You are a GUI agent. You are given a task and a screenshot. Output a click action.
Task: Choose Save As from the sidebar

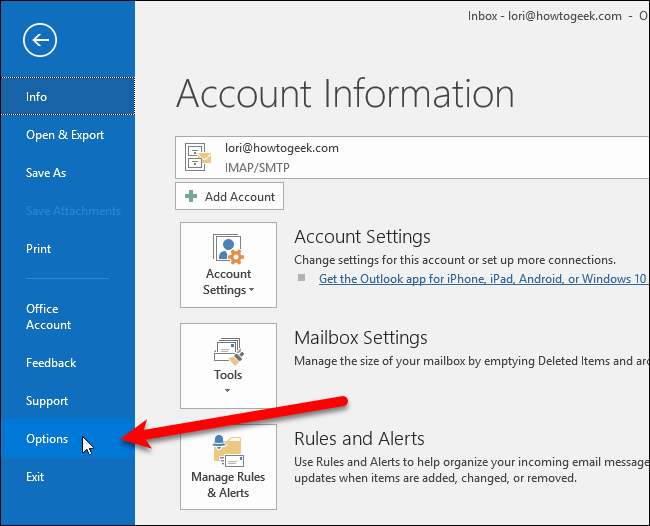click(46, 173)
